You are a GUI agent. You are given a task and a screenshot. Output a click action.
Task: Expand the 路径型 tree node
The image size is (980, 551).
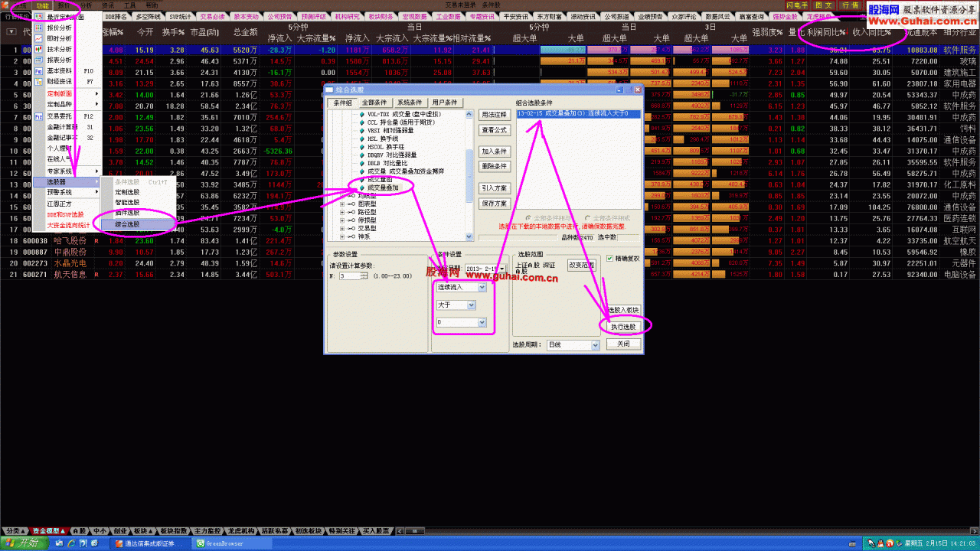(x=342, y=211)
